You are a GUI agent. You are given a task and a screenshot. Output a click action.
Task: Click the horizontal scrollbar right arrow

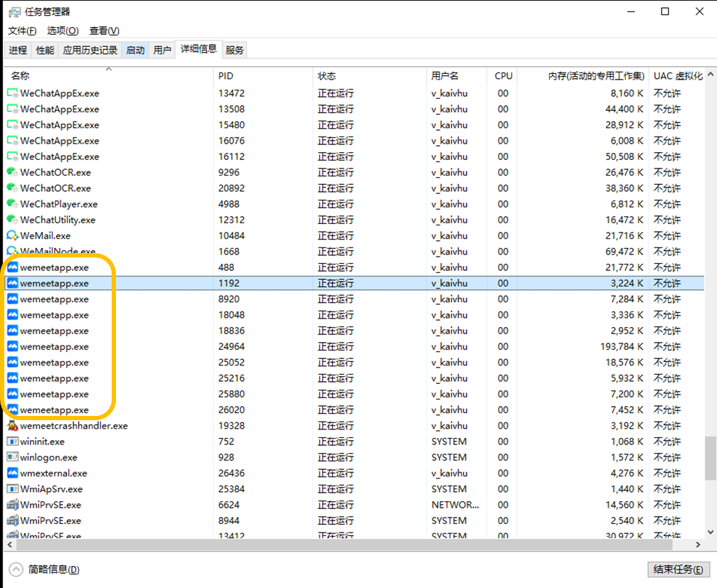point(698,545)
